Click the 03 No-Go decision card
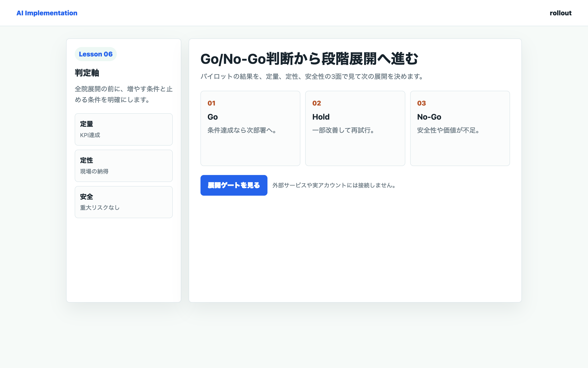 tap(460, 128)
